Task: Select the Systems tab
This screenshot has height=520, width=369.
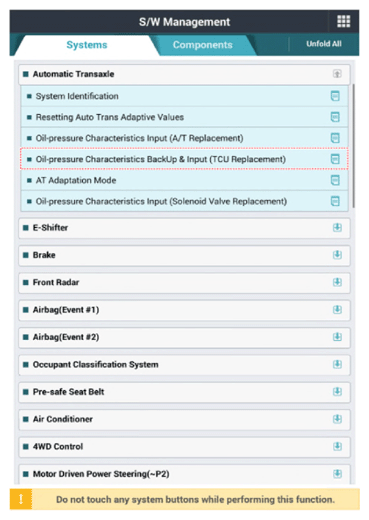Action: (x=87, y=45)
